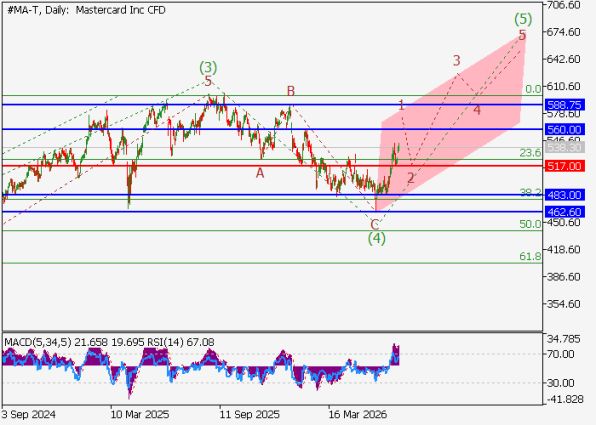Click the 450.60 price axis value
This screenshot has height=425, width=596.
click(x=563, y=222)
